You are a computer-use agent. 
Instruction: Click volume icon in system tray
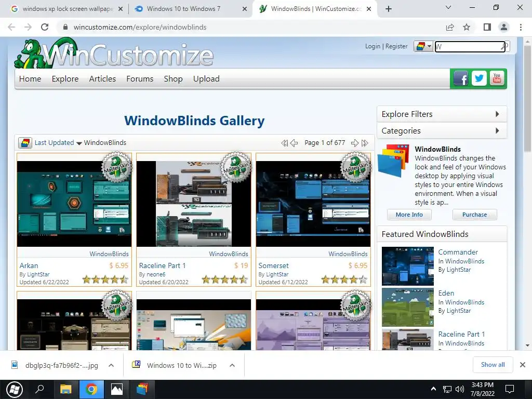460,390
